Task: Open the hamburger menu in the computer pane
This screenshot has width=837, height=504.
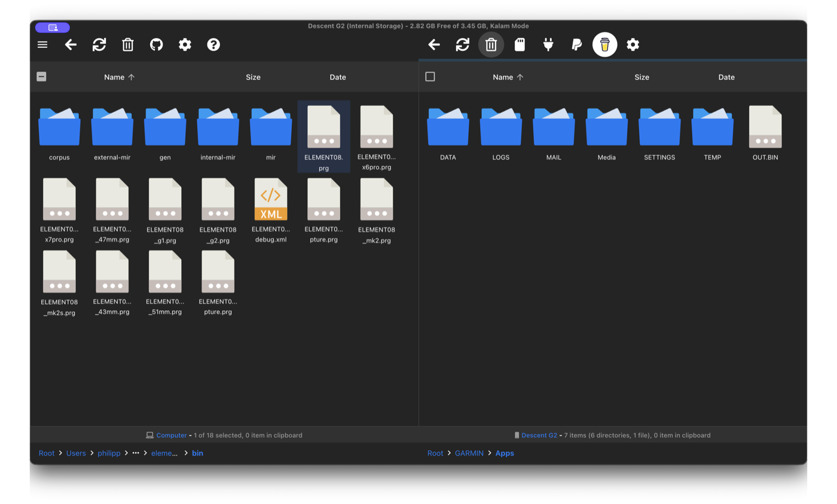Action: (42, 45)
